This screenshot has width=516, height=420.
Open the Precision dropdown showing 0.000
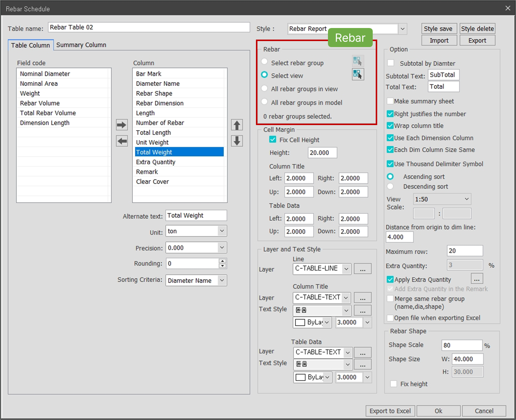tap(196, 248)
